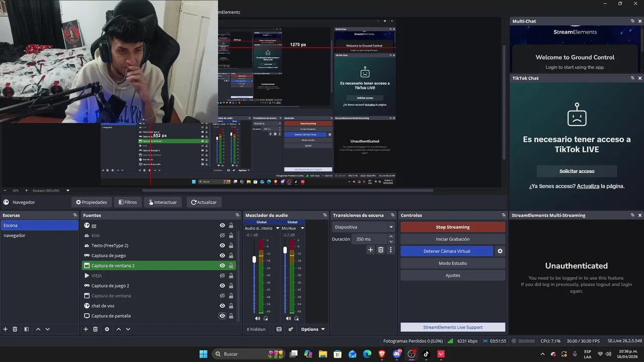Hide chat de voz source eye icon

point(222,306)
